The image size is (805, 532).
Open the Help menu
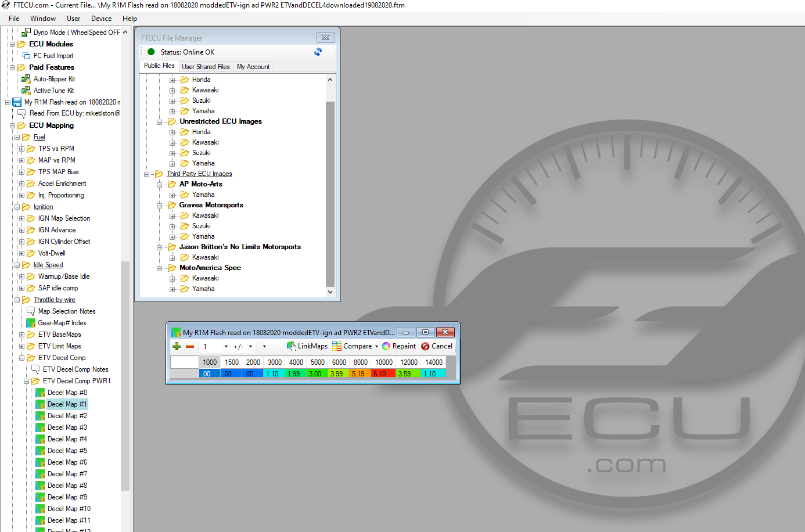coord(130,19)
